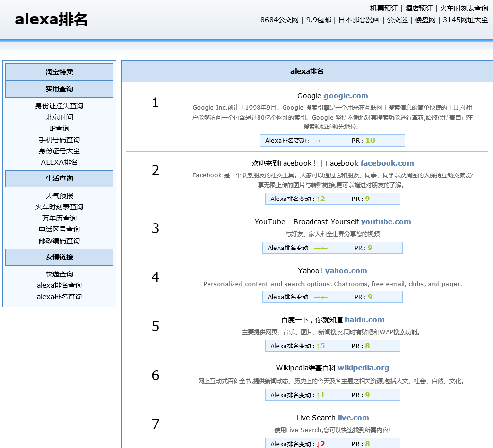Click the Wikipedia维基百科 title text

click(x=306, y=368)
